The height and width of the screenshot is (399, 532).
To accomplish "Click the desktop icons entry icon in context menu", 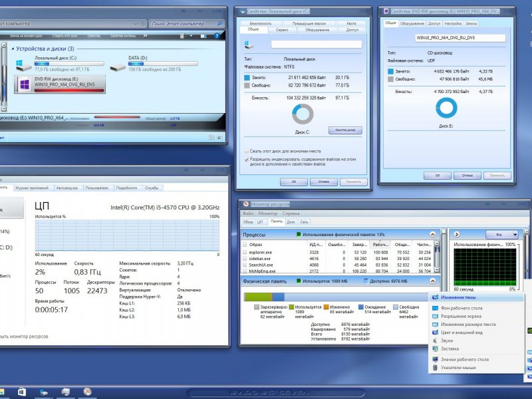I will (x=435, y=359).
